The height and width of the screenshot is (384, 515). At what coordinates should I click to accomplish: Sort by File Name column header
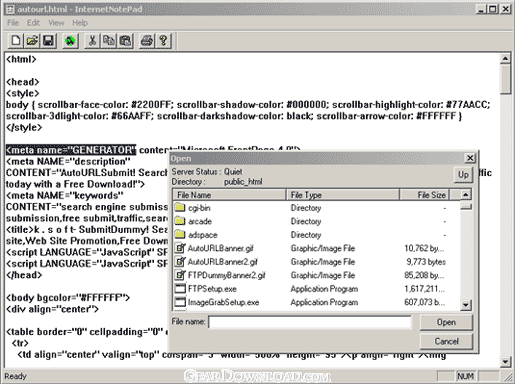(x=229, y=195)
